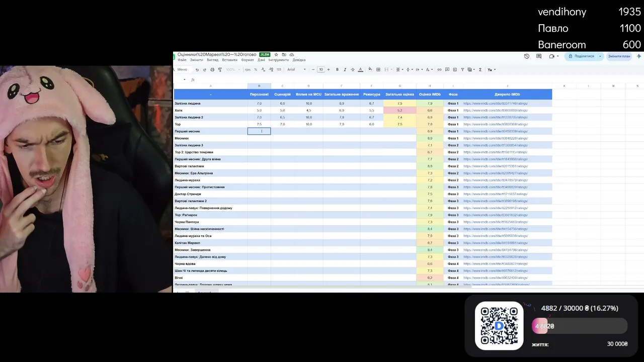Open the Arial font dropdown

click(x=297, y=69)
